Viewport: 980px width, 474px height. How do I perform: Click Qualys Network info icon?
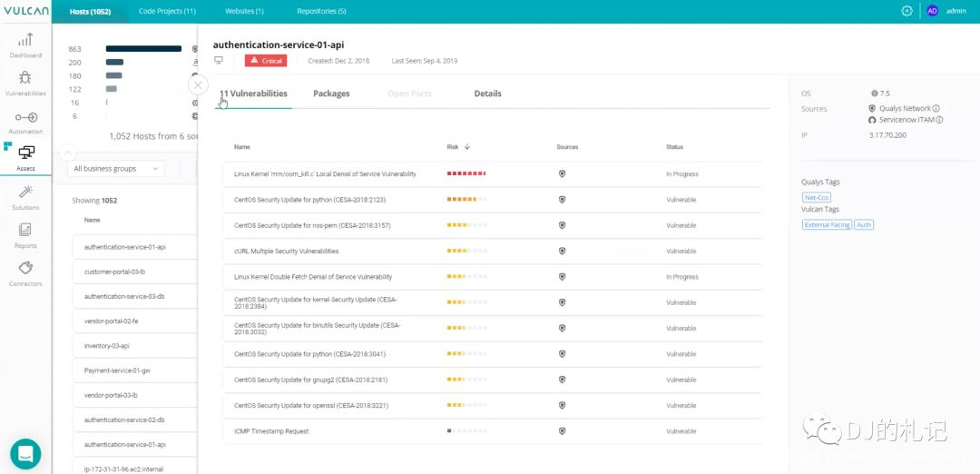pos(936,108)
